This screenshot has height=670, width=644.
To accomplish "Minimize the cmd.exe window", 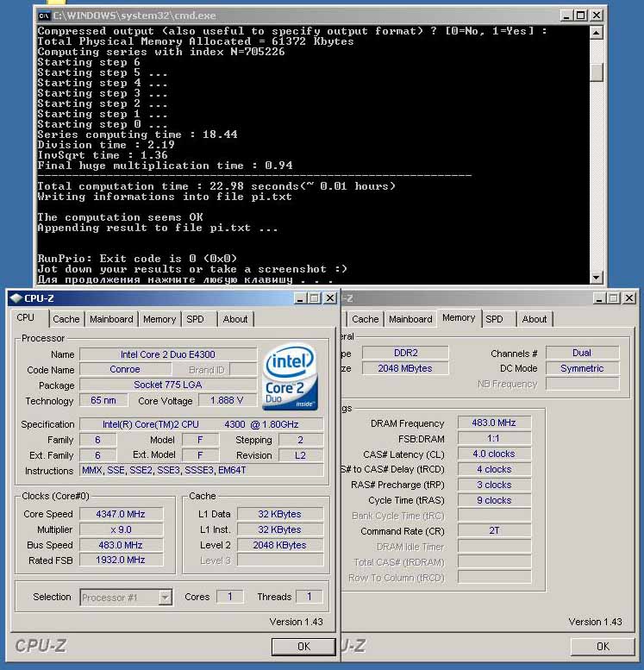I will tap(566, 16).
